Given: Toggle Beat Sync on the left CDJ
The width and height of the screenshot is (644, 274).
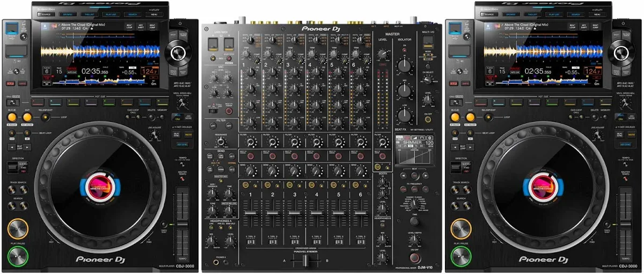Looking at the screenshot, I should (x=176, y=134).
